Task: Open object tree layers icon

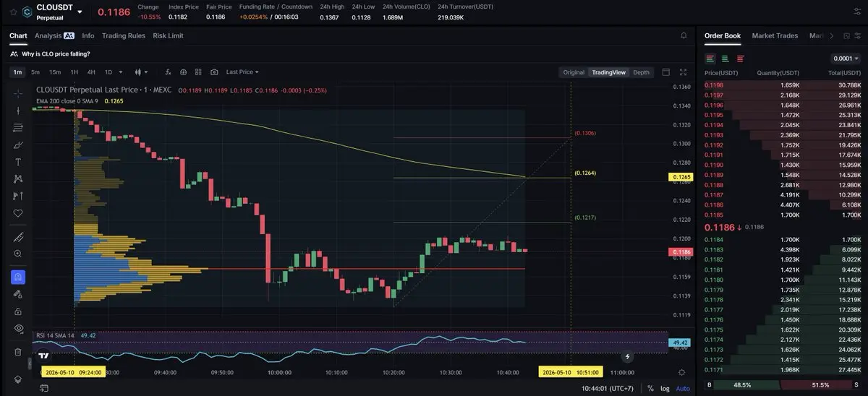Action: [18, 379]
